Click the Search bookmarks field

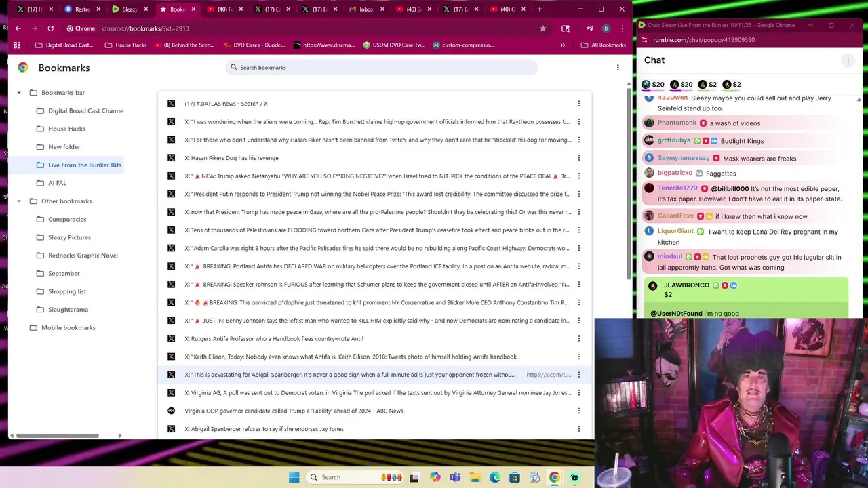[381, 67]
